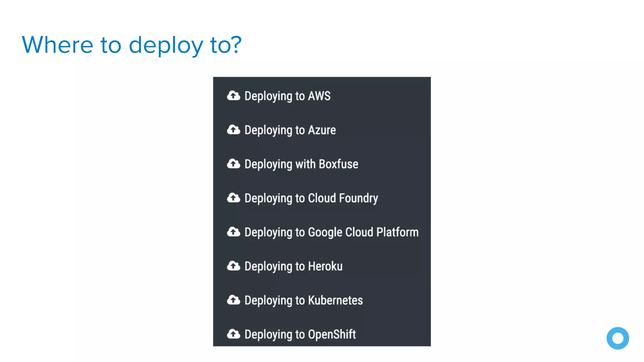Image resolution: width=644 pixels, height=362 pixels.
Task: Click the blue ring logo in the corner
Action: [x=618, y=338]
